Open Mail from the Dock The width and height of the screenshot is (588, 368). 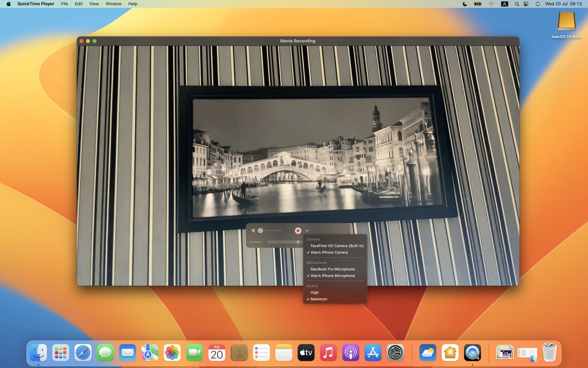coord(128,353)
